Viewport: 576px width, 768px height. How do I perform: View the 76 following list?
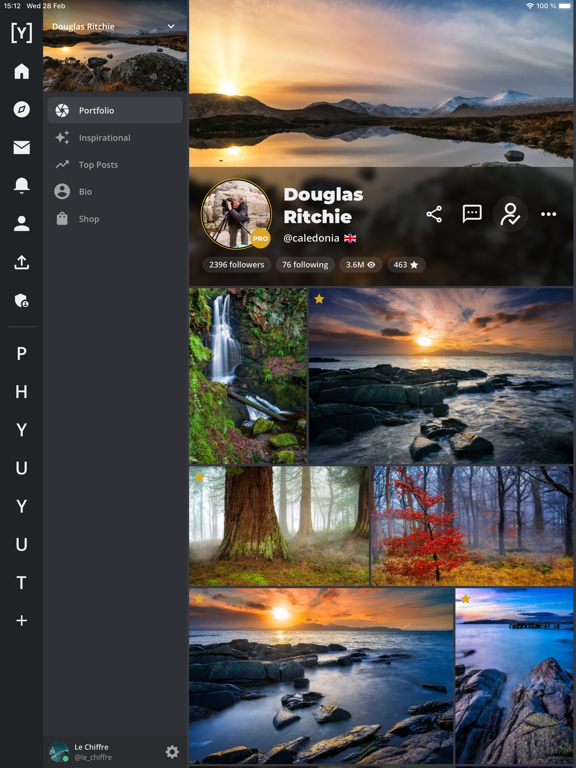(305, 264)
